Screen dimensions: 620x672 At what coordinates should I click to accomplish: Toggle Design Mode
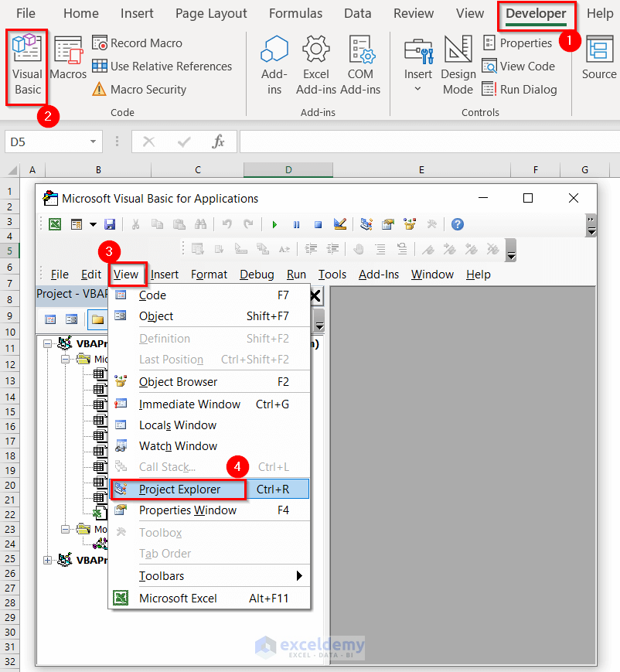pyautogui.click(x=458, y=66)
